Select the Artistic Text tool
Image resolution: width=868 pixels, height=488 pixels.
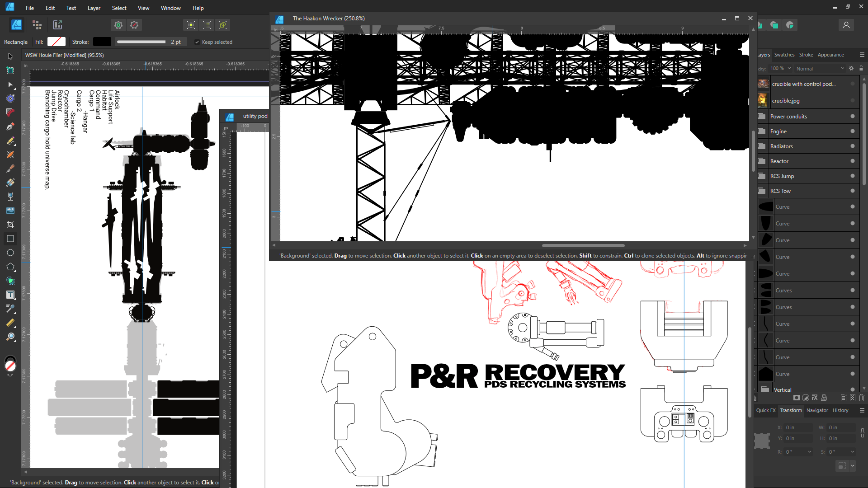click(x=10, y=295)
